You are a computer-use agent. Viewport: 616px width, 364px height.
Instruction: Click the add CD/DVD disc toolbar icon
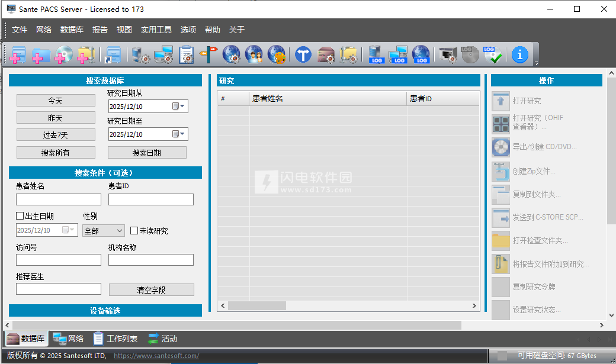click(63, 54)
